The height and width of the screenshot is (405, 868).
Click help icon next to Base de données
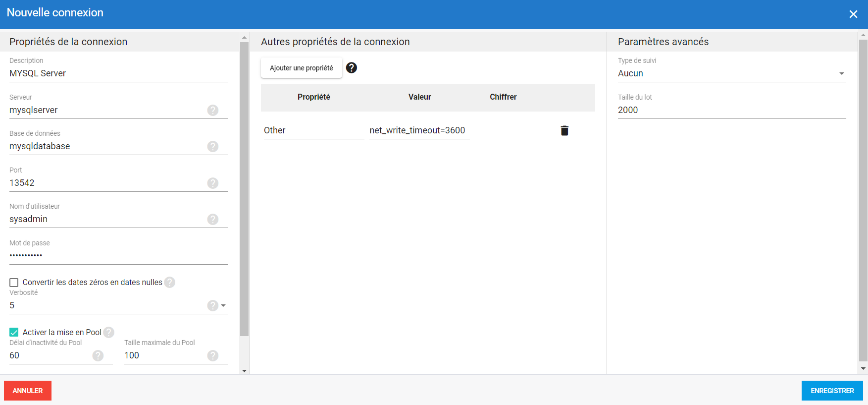(213, 146)
